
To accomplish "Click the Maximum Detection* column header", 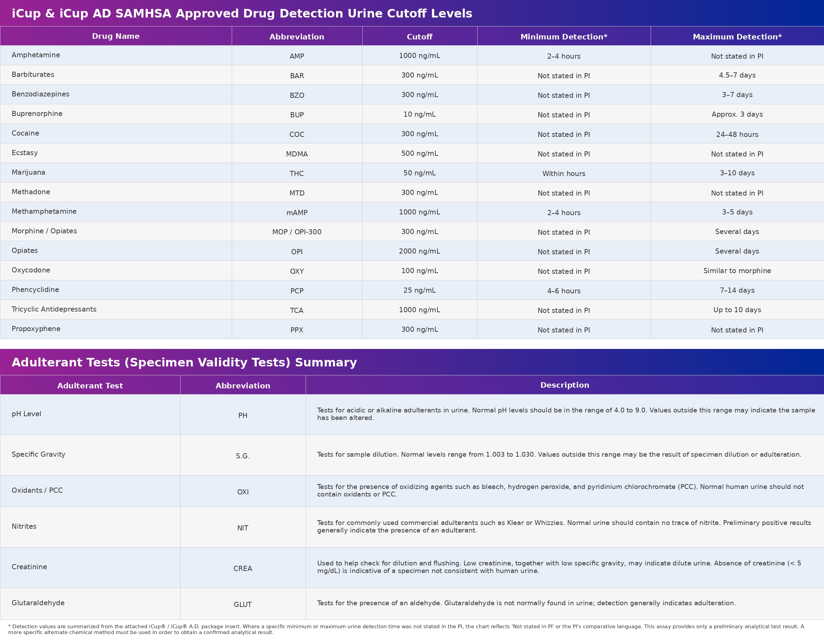I will point(737,37).
